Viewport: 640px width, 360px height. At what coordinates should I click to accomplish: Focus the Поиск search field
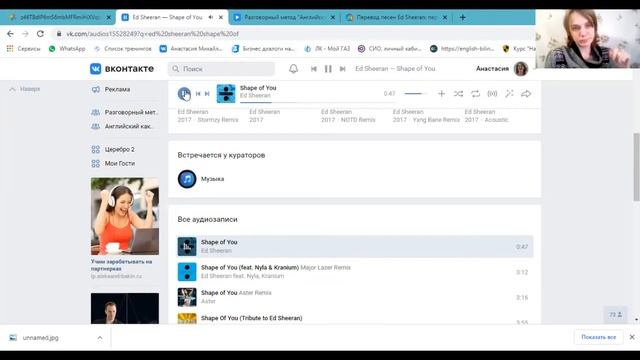click(x=221, y=69)
